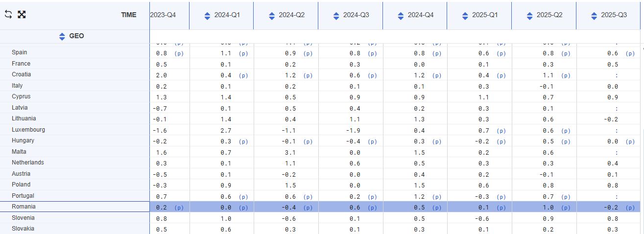The height and width of the screenshot is (234, 644).
Task: Sort rows by the GEO column arrows
Action: (62, 36)
